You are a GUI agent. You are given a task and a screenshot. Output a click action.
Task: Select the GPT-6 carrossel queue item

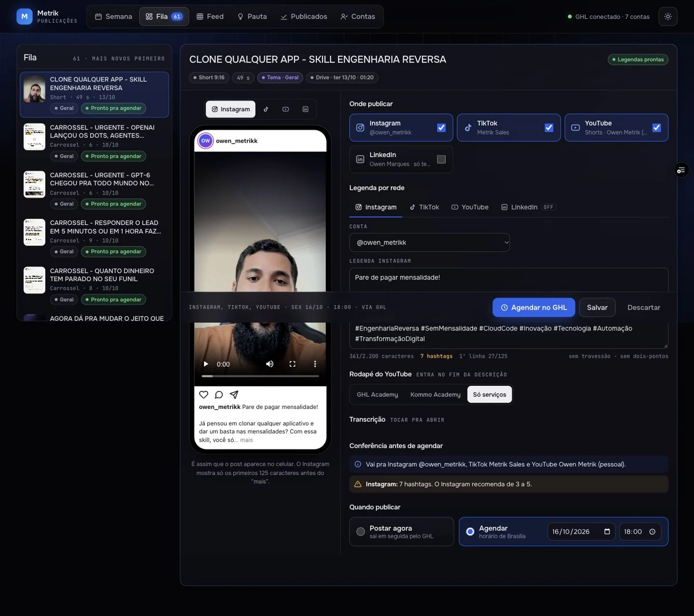(x=94, y=190)
